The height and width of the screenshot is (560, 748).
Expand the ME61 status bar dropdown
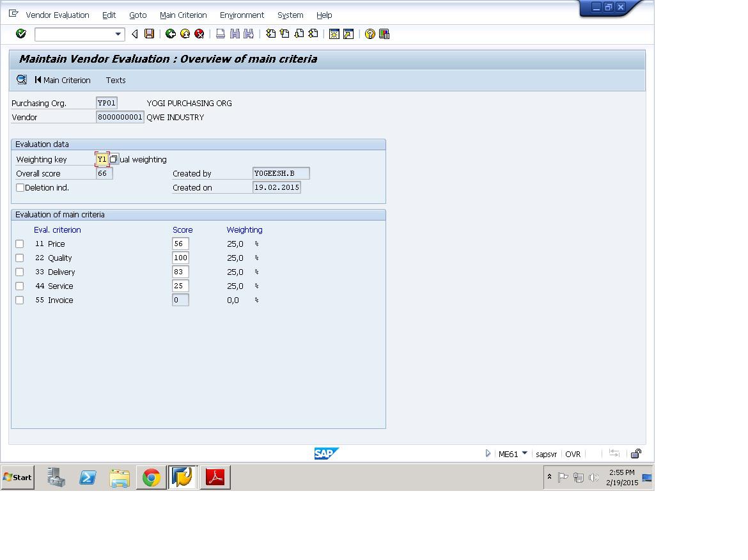(x=525, y=453)
